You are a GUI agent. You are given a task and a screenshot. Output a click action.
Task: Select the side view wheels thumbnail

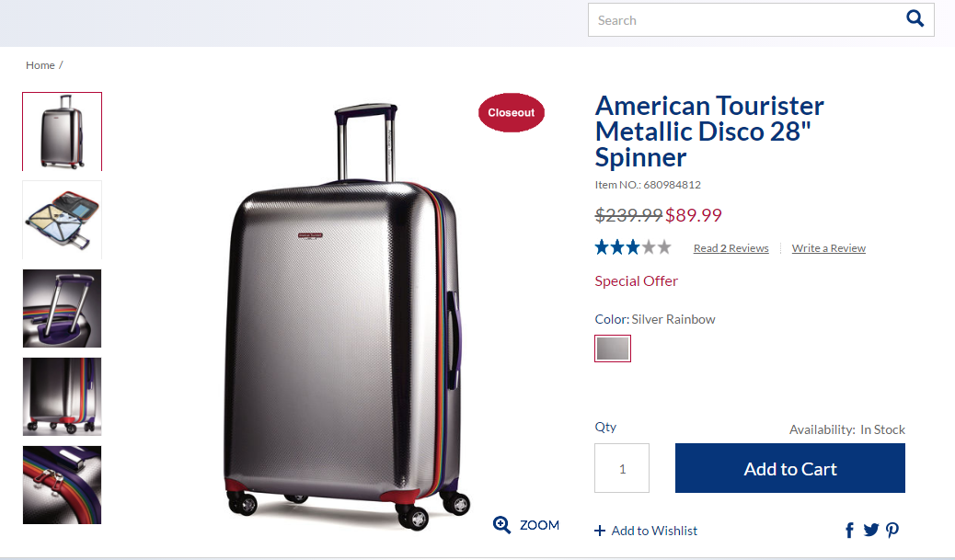pos(62,396)
